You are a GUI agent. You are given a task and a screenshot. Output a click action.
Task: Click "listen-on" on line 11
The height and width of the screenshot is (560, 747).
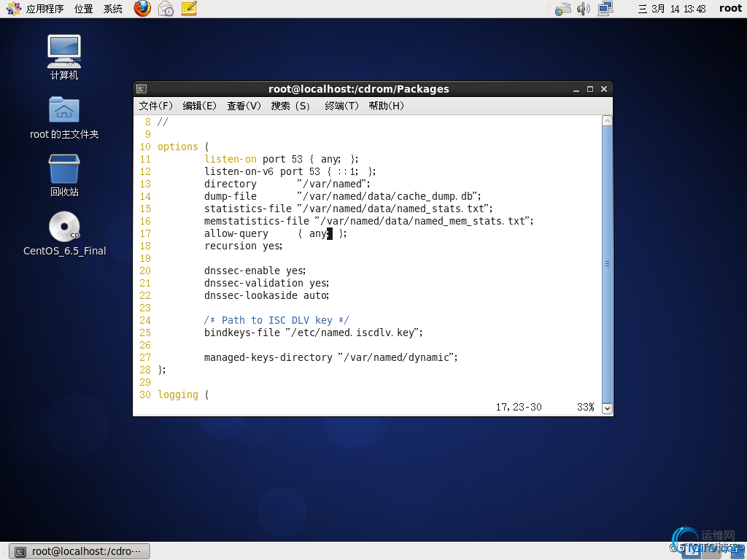[x=231, y=159]
